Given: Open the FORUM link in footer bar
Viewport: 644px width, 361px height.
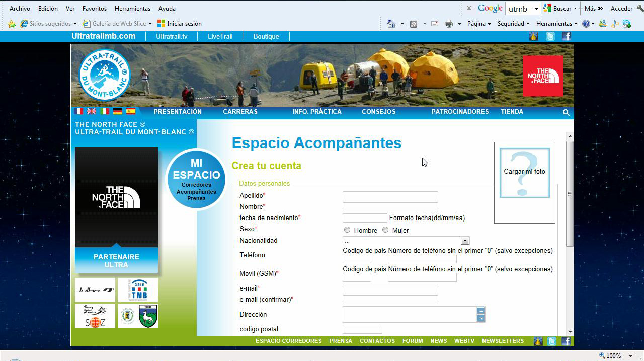Looking at the screenshot, I should tap(413, 341).
